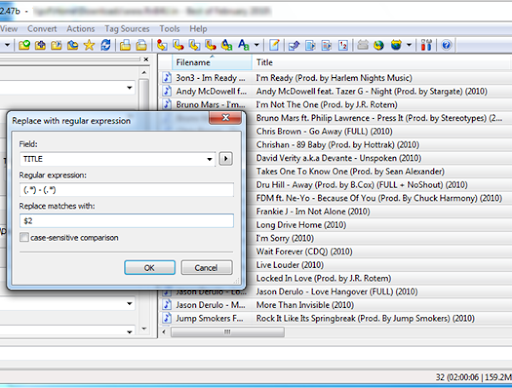Close the left tag panel with x

click(x=146, y=59)
